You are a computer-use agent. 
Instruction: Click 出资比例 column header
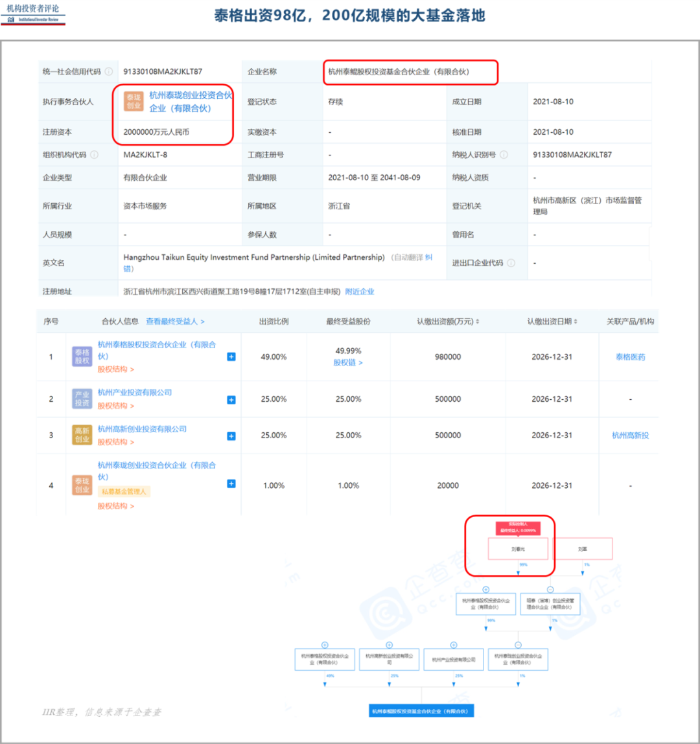274,321
